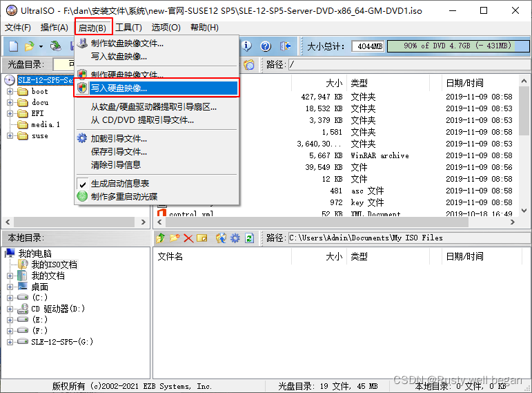This screenshot has height=393, width=532.
Task: Open the 操作(A) menu
Action: [55, 28]
